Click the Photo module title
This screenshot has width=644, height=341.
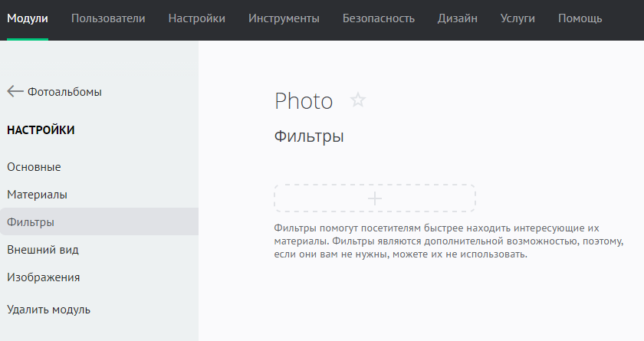[x=304, y=101]
